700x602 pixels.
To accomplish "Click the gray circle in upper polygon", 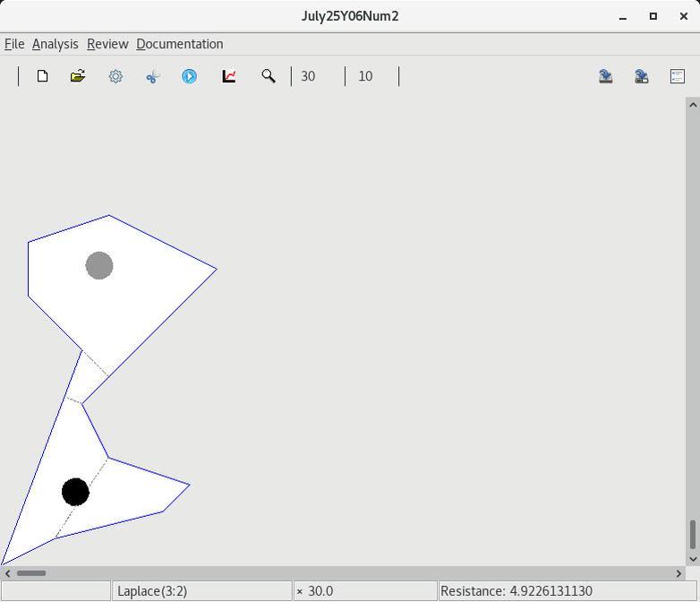I will (98, 265).
